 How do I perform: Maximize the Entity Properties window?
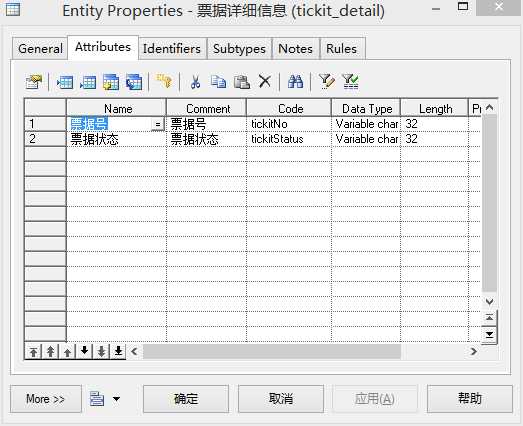click(x=463, y=7)
